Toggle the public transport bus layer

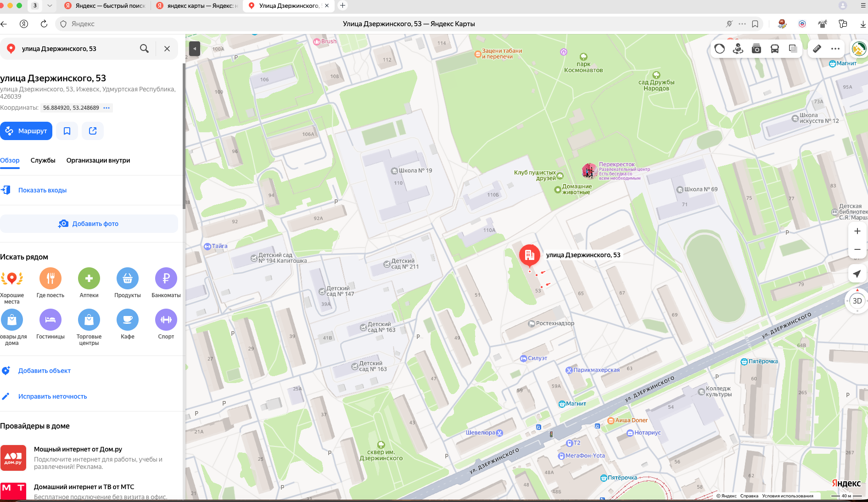point(775,49)
